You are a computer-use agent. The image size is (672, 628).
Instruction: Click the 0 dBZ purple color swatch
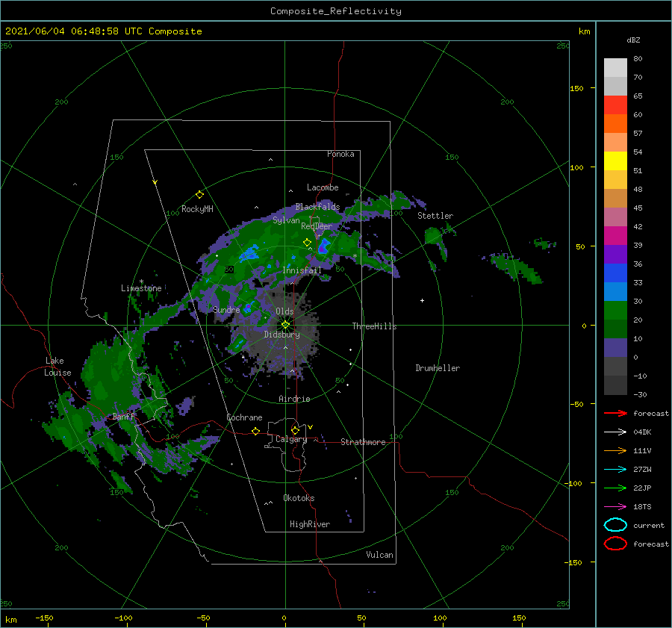[615, 348]
